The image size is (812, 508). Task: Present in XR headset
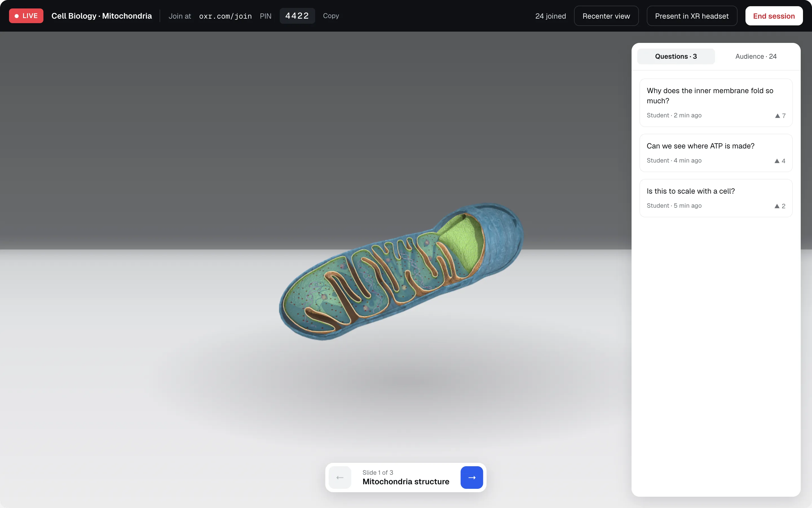(x=692, y=16)
